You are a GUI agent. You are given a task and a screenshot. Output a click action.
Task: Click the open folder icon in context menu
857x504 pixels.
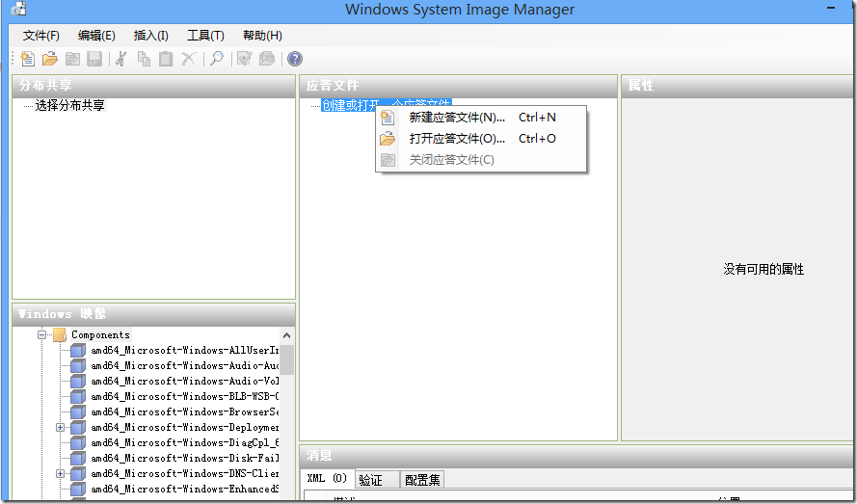tap(388, 139)
